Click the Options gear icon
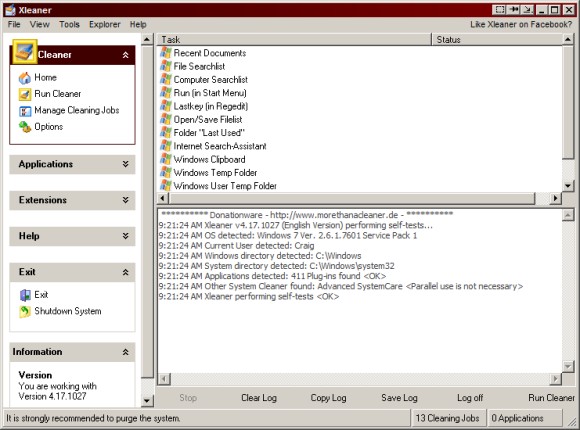This screenshot has width=580, height=430. pyautogui.click(x=25, y=127)
